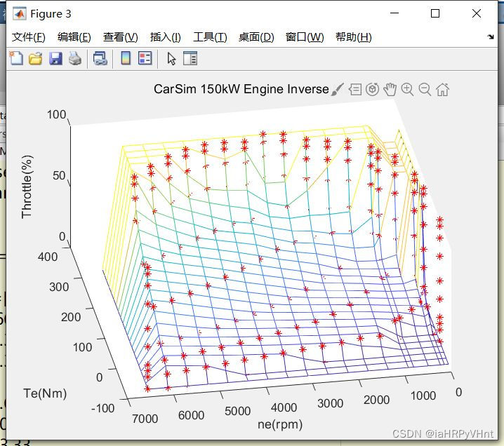504x446 pixels.
Task: Close the Figure 3 window
Action: pyautogui.click(x=477, y=13)
